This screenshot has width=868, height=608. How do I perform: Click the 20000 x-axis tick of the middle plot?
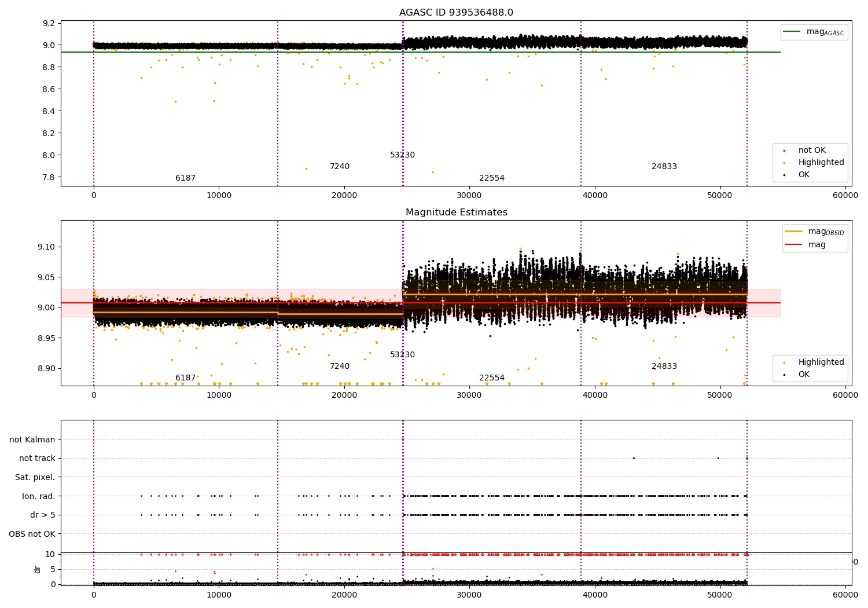tap(344, 395)
